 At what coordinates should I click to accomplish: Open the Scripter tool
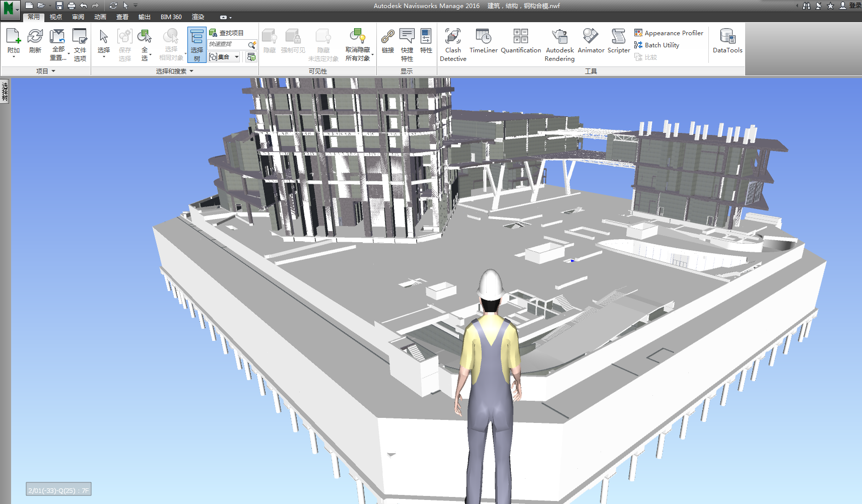(x=619, y=40)
